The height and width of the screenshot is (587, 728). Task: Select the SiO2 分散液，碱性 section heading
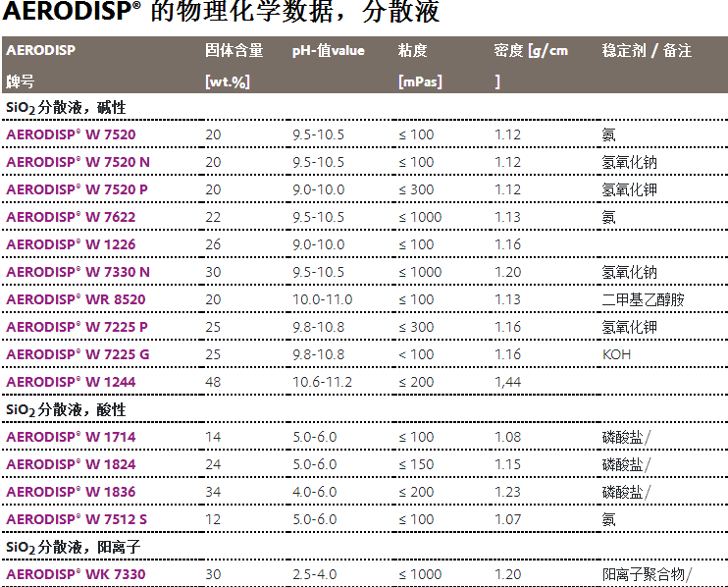click(66, 108)
